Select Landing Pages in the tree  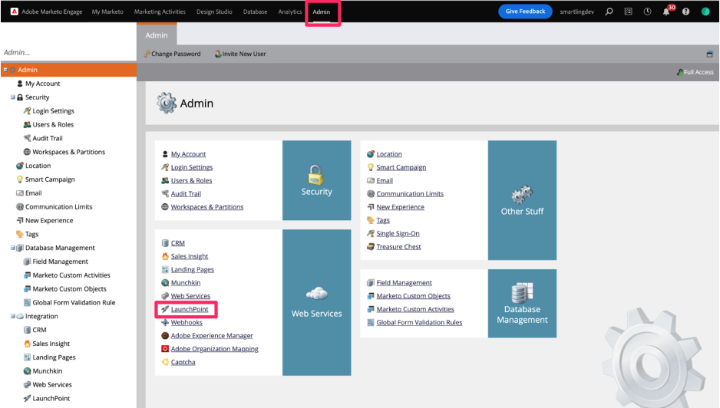pos(54,358)
